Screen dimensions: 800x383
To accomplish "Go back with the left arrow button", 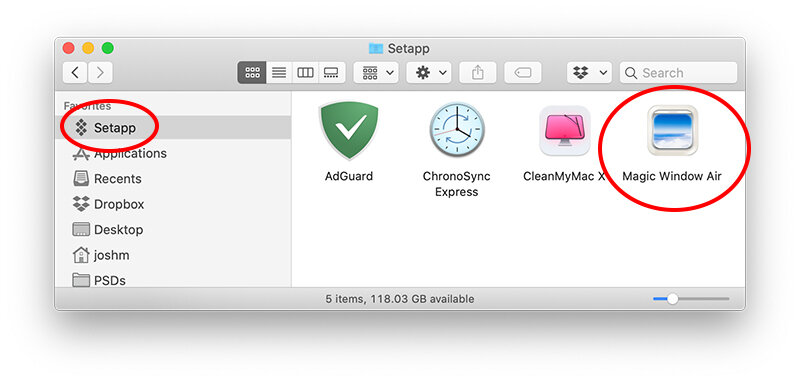I will click(75, 72).
